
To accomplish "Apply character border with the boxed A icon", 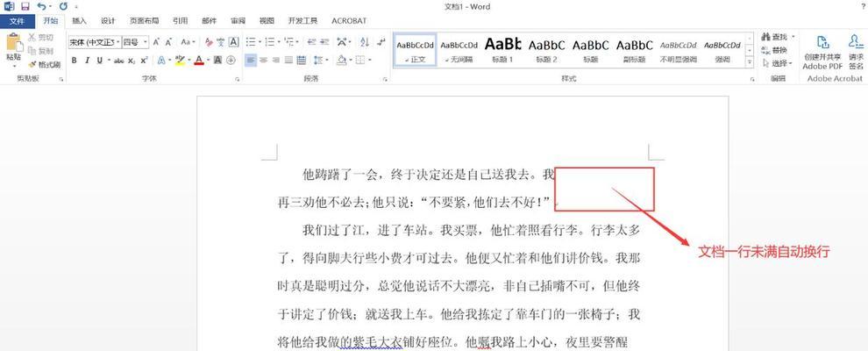I will point(233,42).
